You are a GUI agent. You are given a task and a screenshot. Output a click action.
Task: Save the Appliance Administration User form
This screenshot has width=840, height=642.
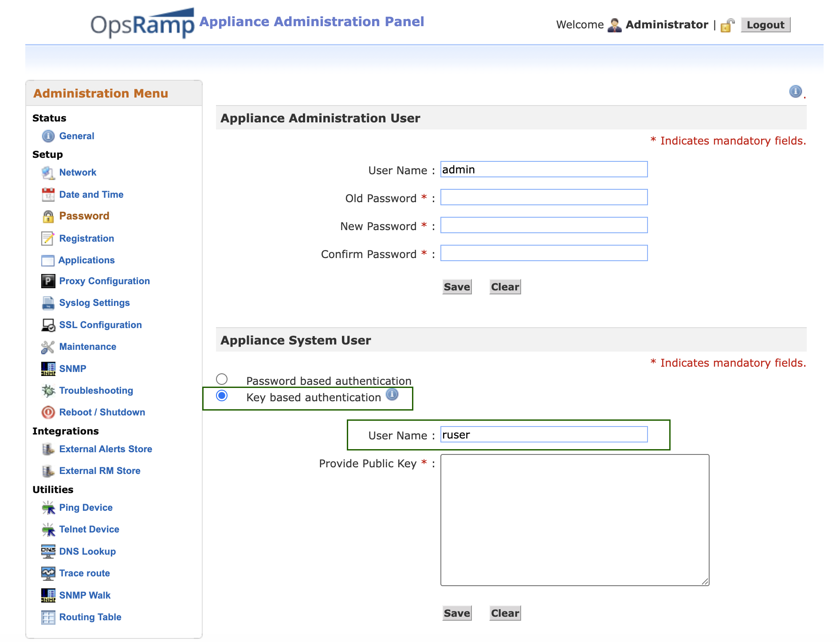(456, 287)
